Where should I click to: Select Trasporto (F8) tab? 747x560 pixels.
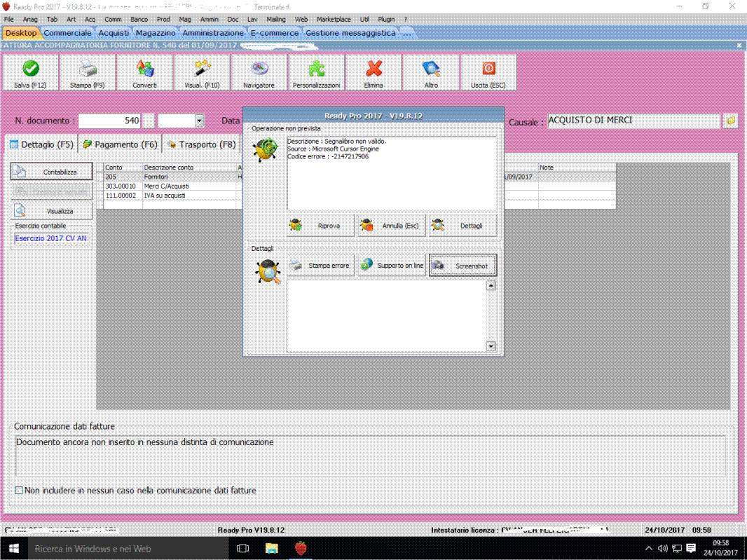[x=202, y=144]
